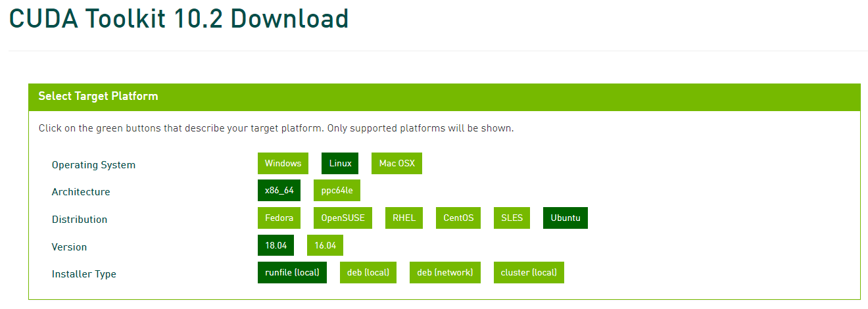This screenshot has width=868, height=309.
Task: Choose ppc64le architecture
Action: [337, 191]
